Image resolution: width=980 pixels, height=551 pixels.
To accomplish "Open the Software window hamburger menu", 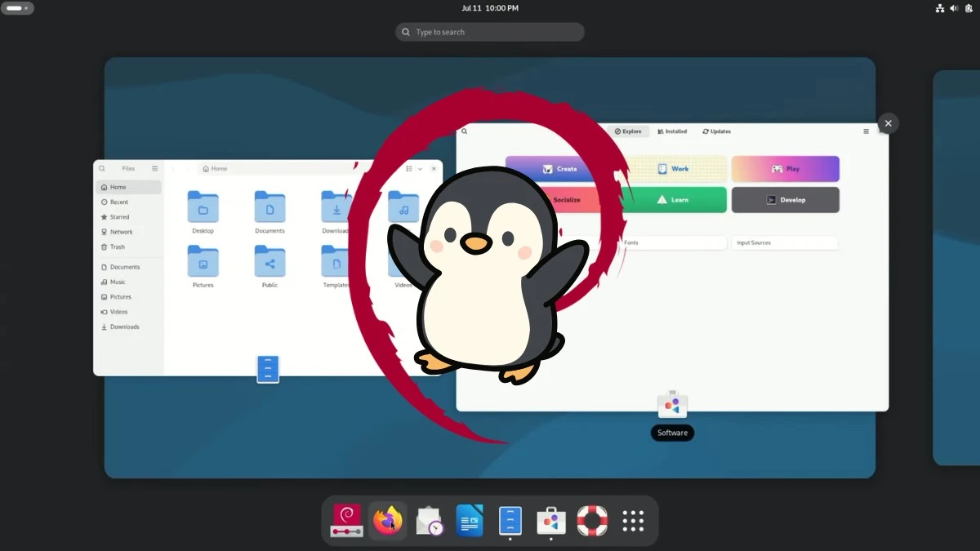I will (x=866, y=131).
